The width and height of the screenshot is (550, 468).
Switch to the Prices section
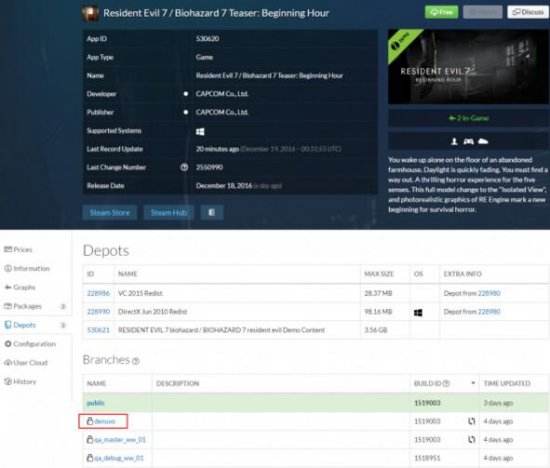pos(19,250)
